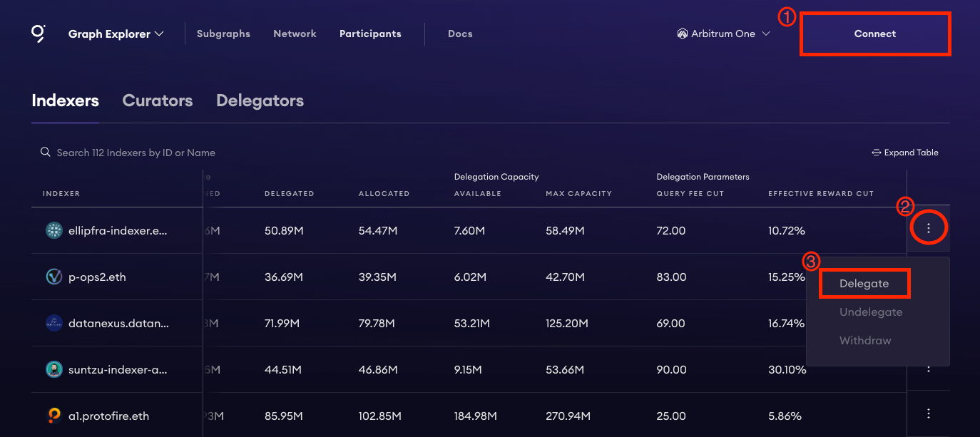980x437 pixels.
Task: Click the p-ops2.eth avatar icon
Action: 54,277
